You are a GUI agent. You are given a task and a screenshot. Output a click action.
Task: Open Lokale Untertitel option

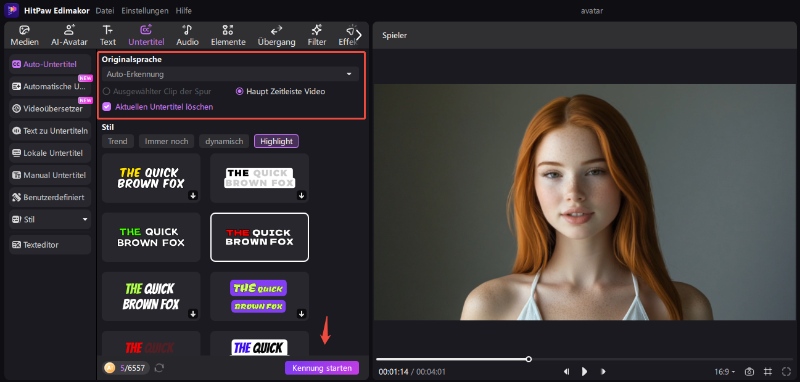point(50,153)
